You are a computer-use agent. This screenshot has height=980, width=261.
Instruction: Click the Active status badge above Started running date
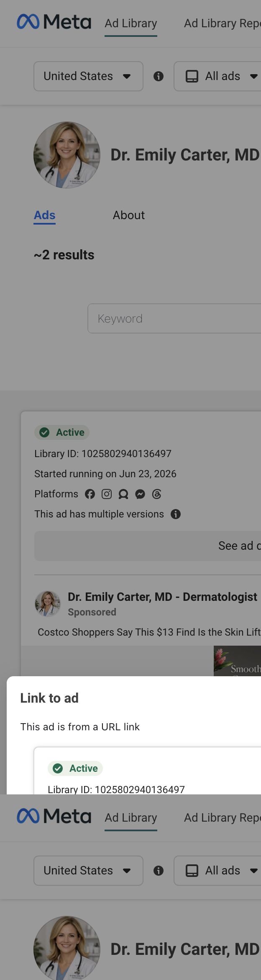point(62,432)
